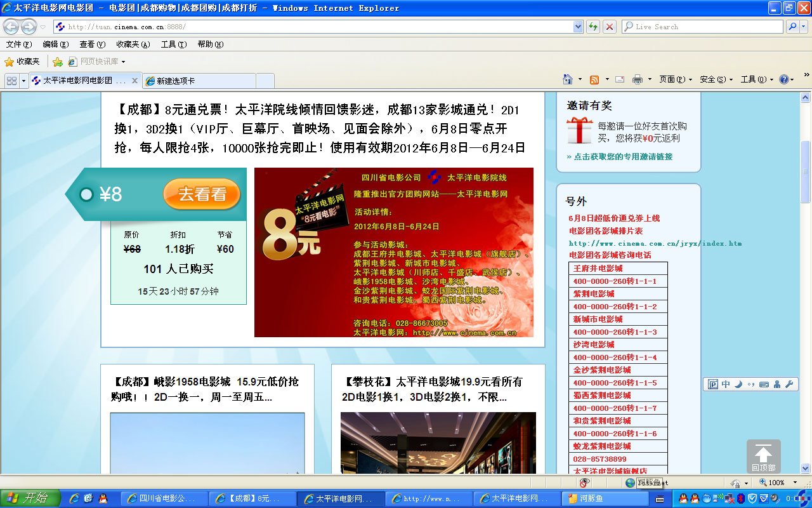Click the address bar URL field

coord(314,27)
